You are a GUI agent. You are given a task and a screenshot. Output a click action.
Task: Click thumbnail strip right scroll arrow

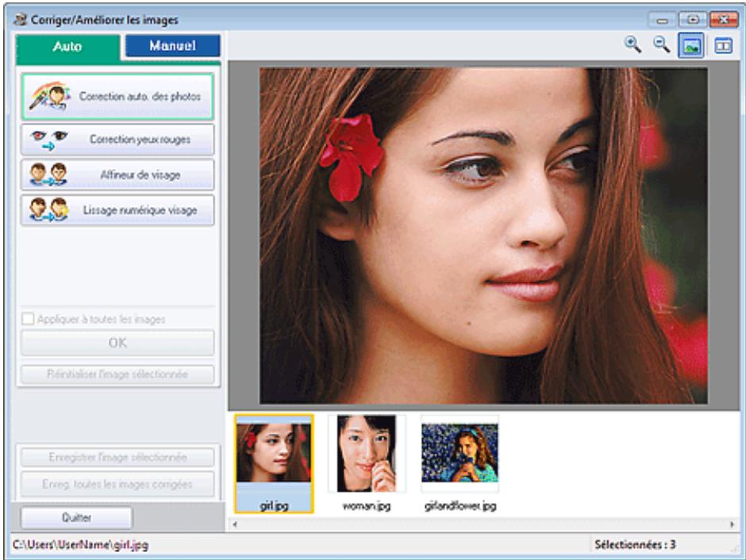pyautogui.click(x=733, y=524)
